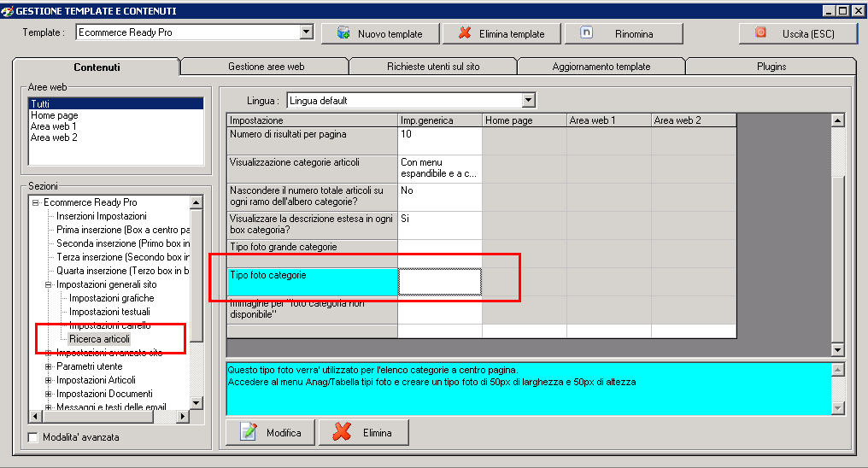Image resolution: width=868 pixels, height=468 pixels.
Task: Click the Home page column header
Action: 525,120
